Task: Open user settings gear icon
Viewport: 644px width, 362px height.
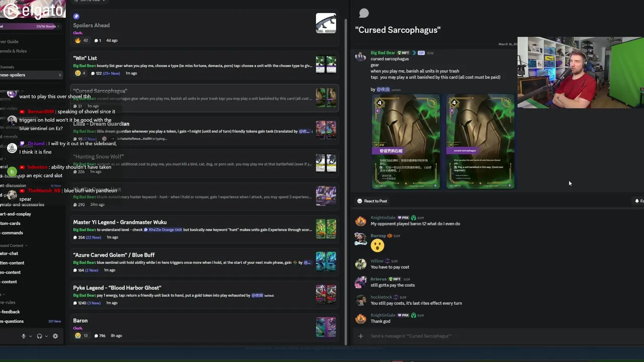Action: (x=55, y=336)
